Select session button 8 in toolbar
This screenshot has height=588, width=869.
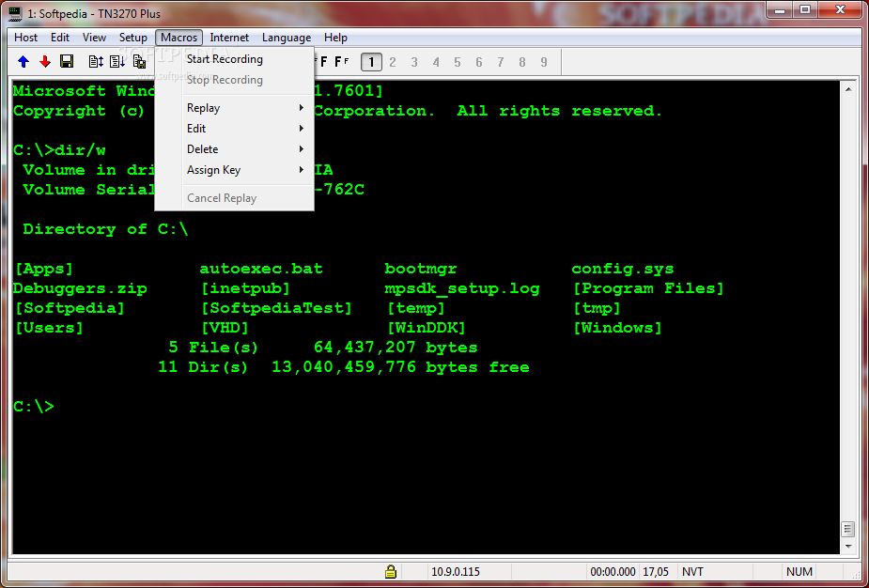pyautogui.click(x=522, y=62)
